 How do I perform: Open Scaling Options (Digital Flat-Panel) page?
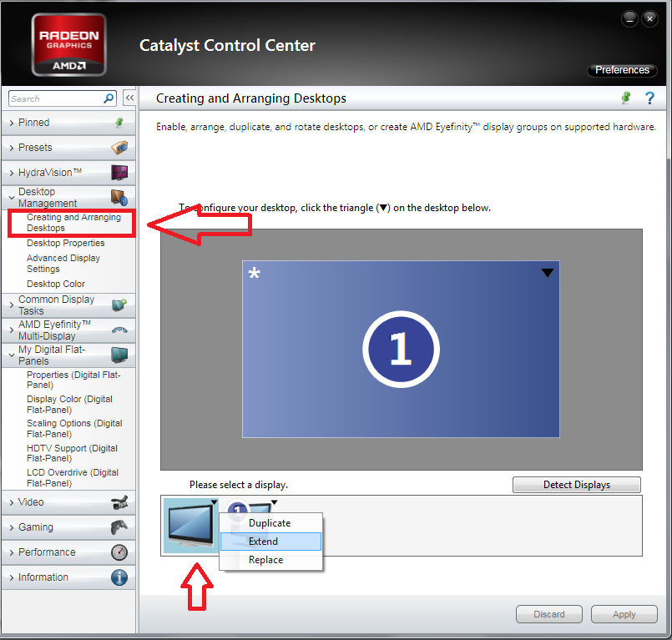pyautogui.click(x=74, y=428)
